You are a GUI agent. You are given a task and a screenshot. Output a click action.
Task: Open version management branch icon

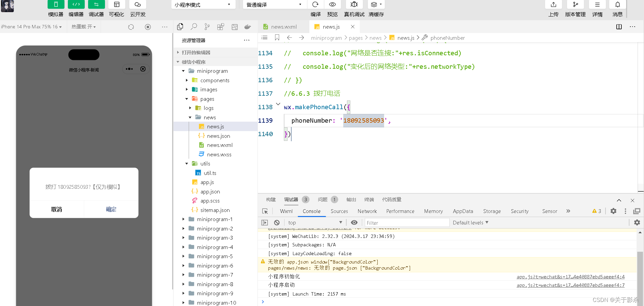pos(575,4)
